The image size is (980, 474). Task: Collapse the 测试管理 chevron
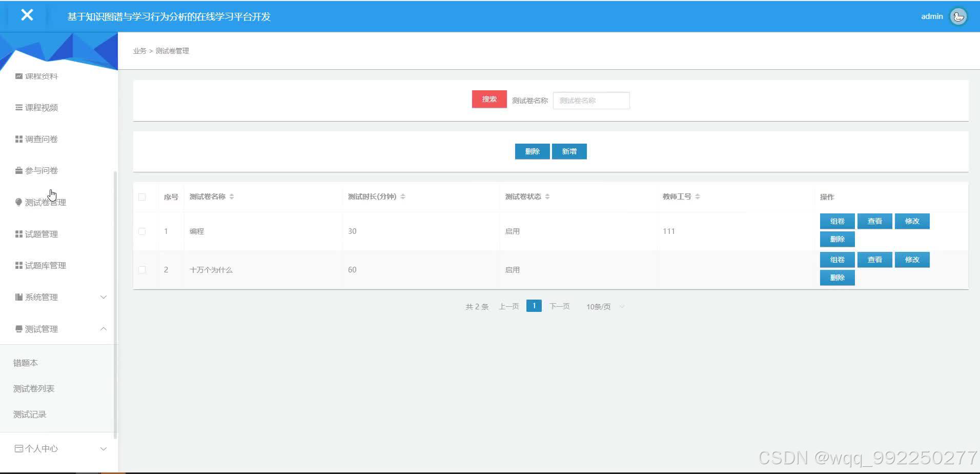103,329
